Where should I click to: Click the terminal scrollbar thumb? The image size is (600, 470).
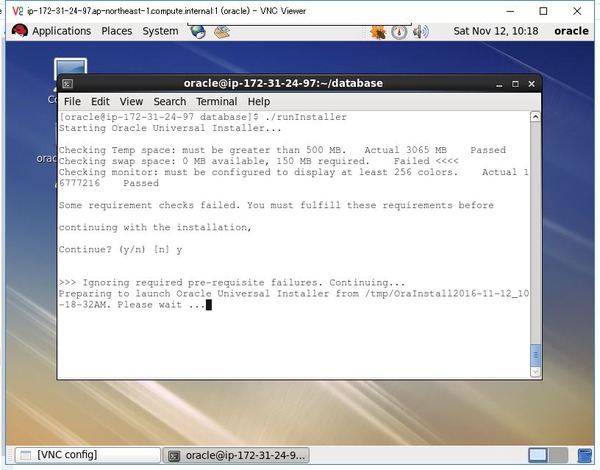pos(535,355)
